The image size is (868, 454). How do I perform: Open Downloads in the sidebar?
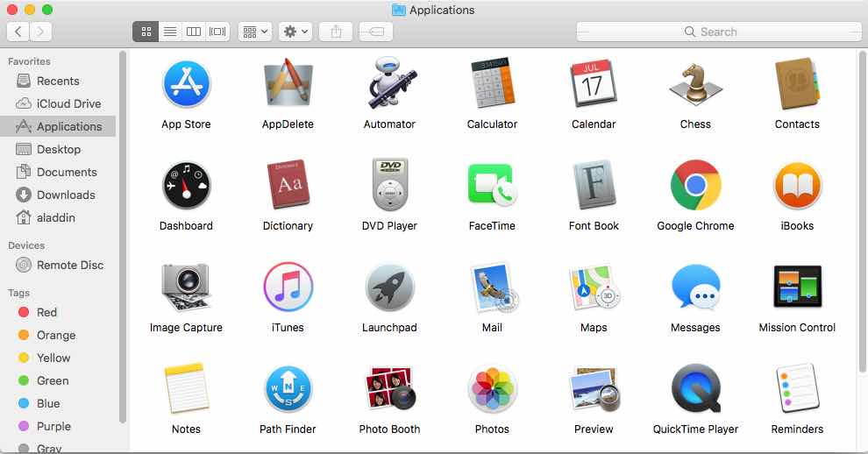58,195
